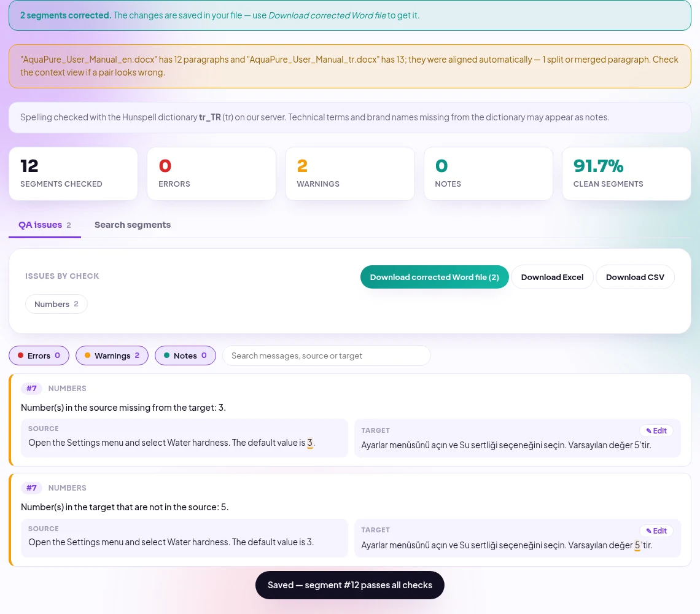Click the highlighted 3 in the source text
The width and height of the screenshot is (700, 614).
tap(310, 443)
